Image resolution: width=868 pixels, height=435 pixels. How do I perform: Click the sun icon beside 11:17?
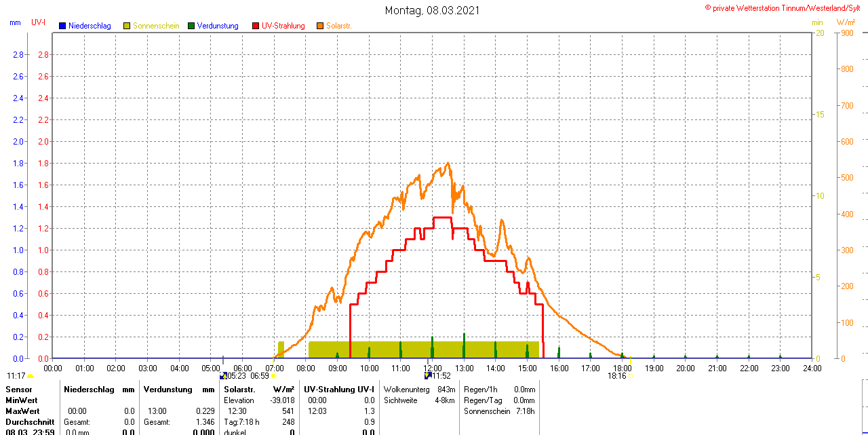coord(31,376)
